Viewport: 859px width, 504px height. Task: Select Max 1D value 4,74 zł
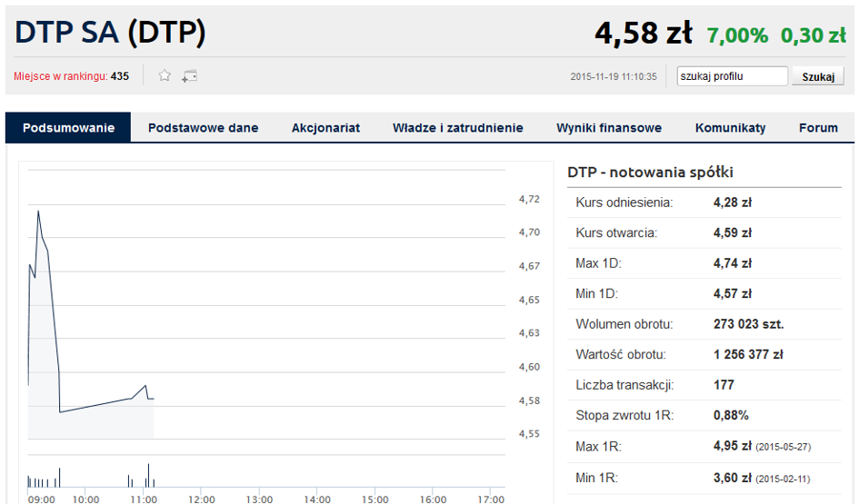733,263
